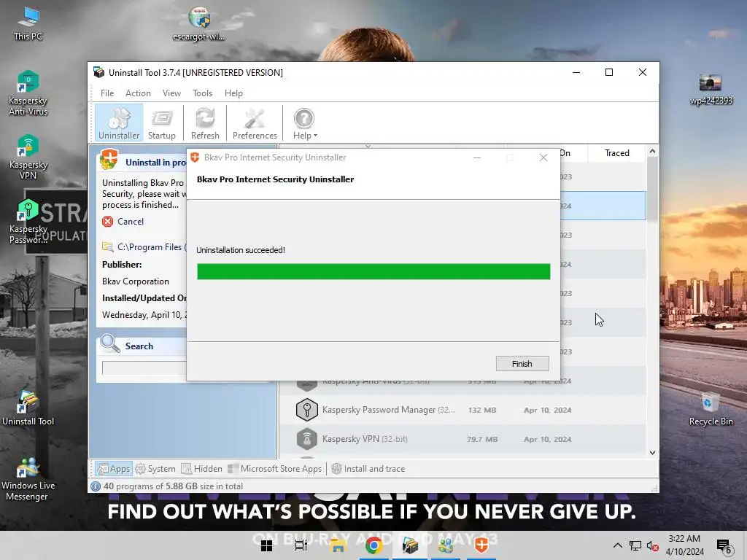Open the notification center icon
The width and height of the screenshot is (747, 560).
click(x=724, y=545)
